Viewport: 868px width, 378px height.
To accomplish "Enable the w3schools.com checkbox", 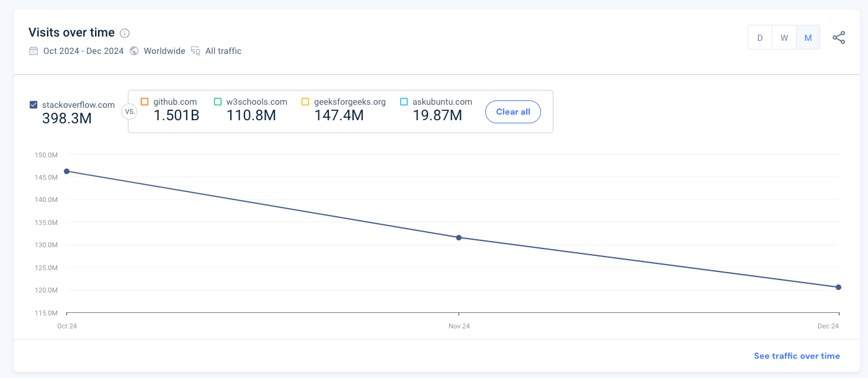I will 218,102.
